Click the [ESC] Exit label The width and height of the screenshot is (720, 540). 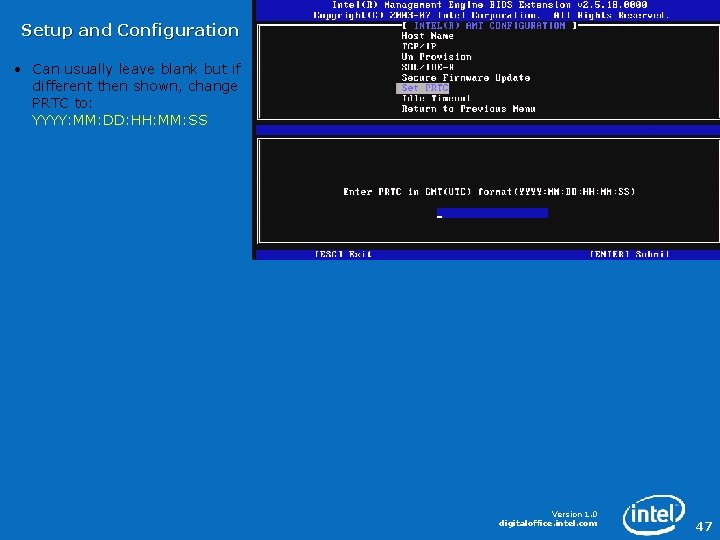[343, 254]
